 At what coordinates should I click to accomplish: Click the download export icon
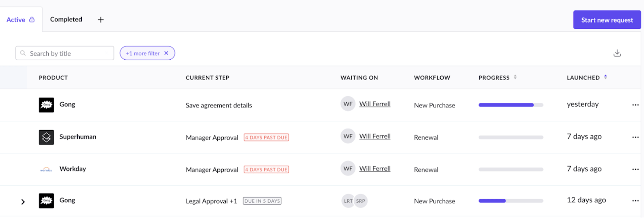pos(617,53)
